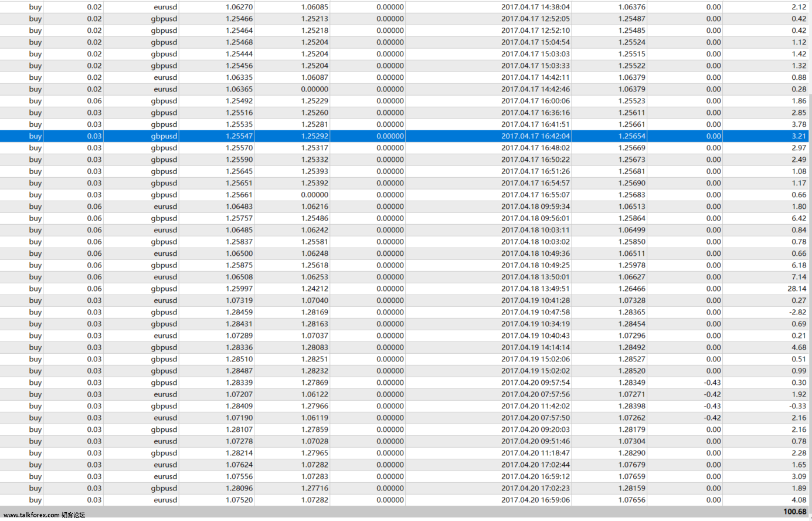This screenshot has height=521, width=812.
Task: Select the open price 1.25516
Action: pyautogui.click(x=239, y=113)
